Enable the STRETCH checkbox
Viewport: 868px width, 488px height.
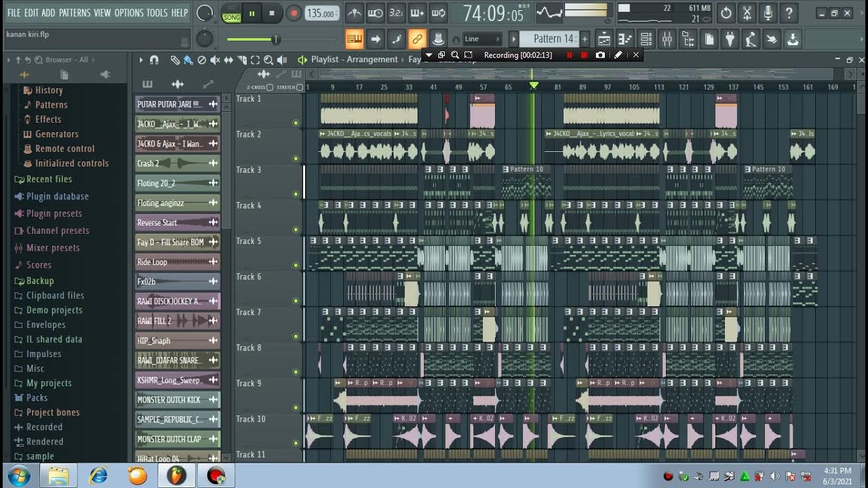pyautogui.click(x=299, y=87)
